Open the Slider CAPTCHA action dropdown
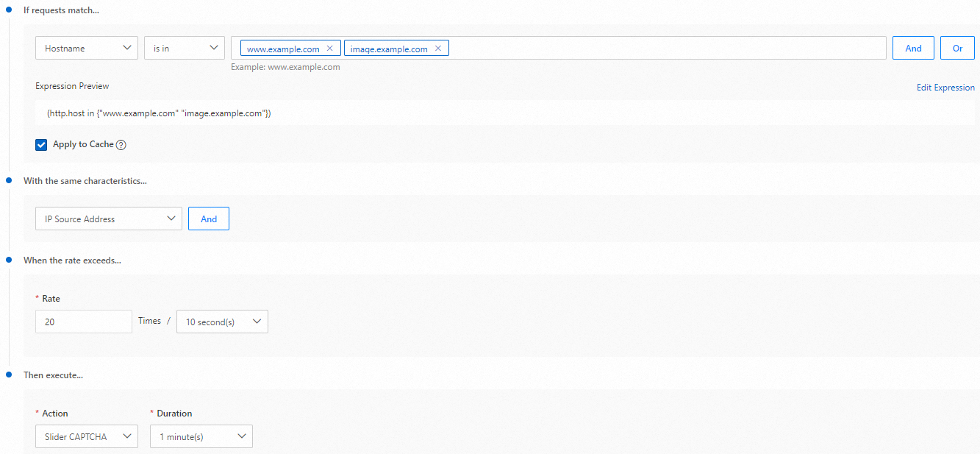Viewport: 980px width, 454px height. (x=87, y=436)
